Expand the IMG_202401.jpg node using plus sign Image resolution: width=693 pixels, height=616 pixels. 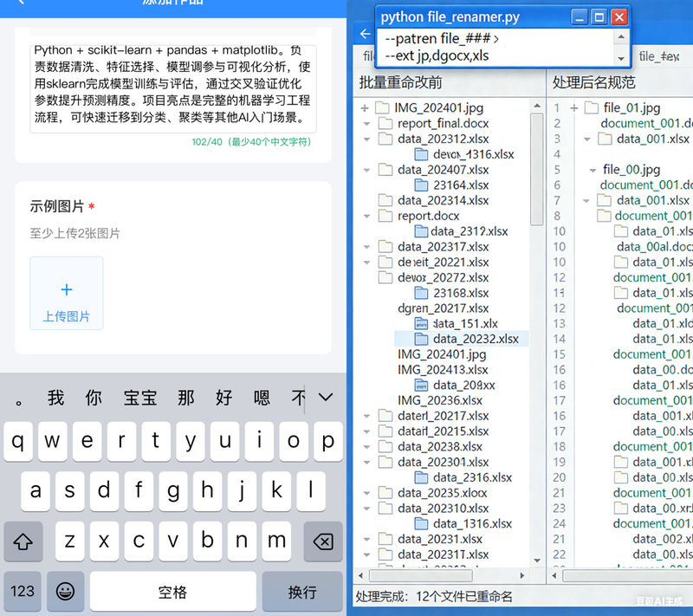(x=365, y=108)
